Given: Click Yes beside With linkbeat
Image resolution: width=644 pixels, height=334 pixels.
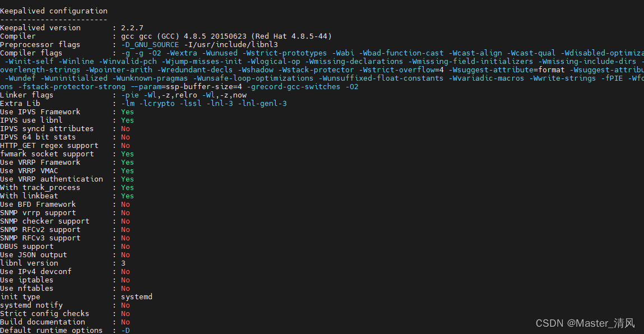Looking at the screenshot, I should click(127, 196).
